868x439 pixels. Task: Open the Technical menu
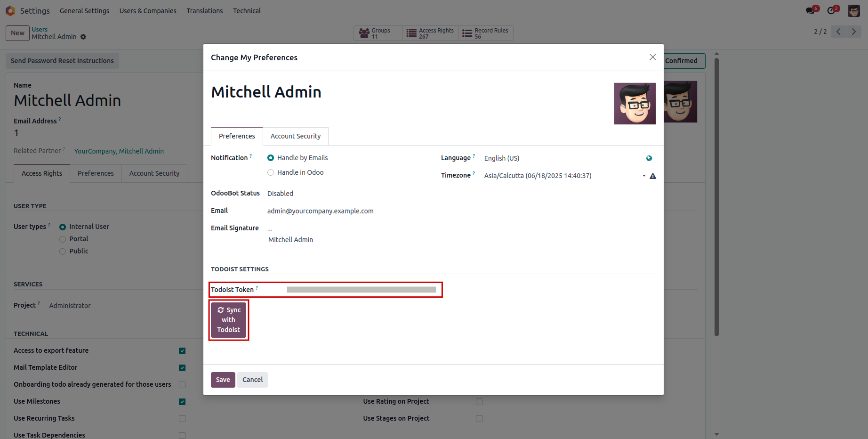click(247, 11)
